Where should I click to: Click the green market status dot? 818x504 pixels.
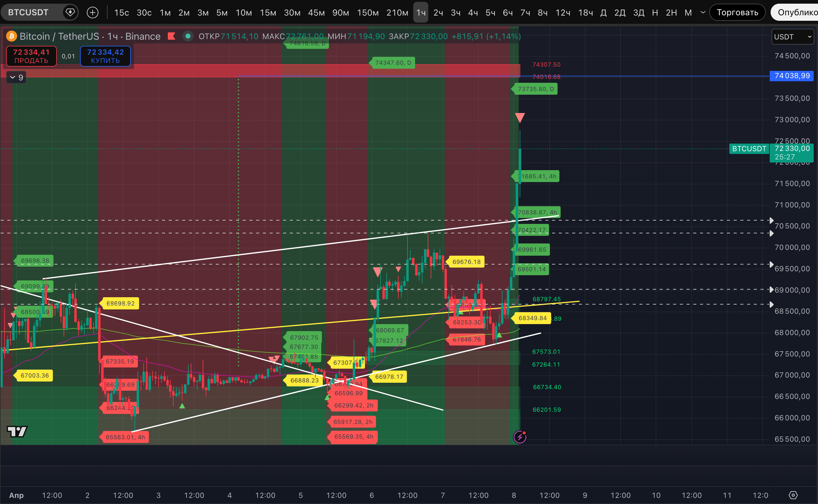coord(188,36)
